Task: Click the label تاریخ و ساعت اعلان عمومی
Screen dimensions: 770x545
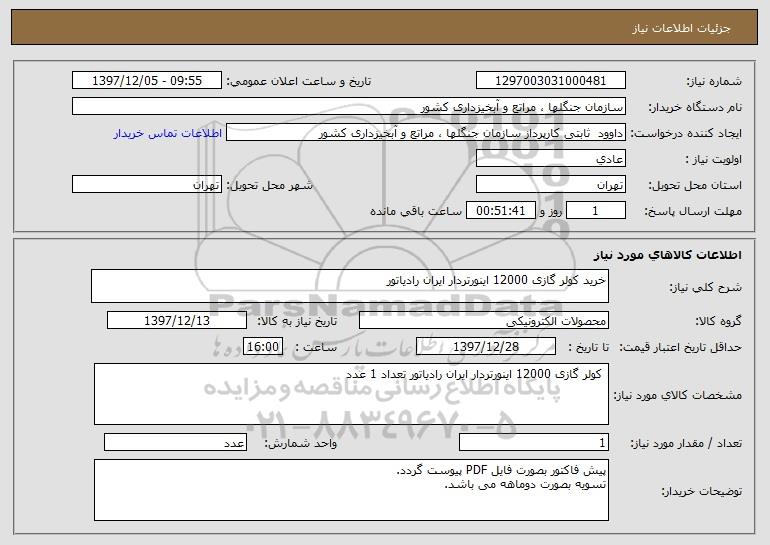Action: pos(299,82)
